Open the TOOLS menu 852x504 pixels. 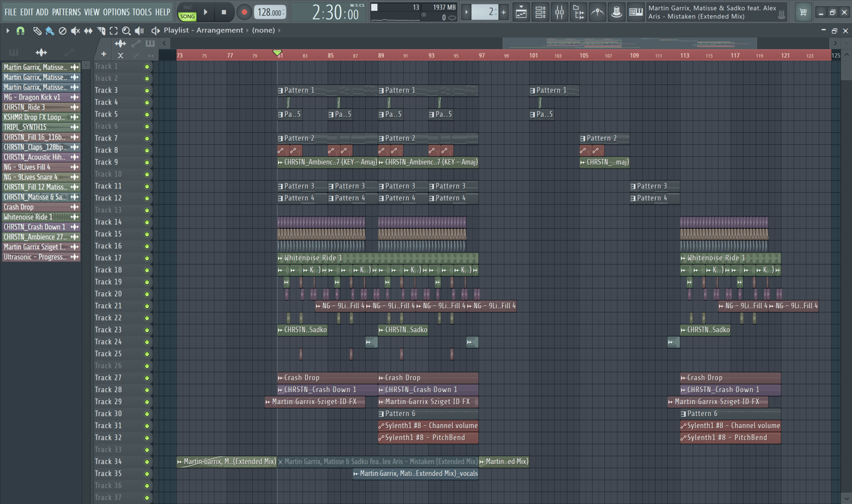[x=142, y=12]
